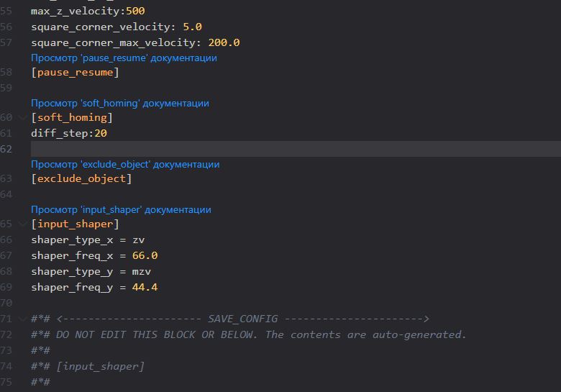Image resolution: width=561 pixels, height=392 pixels.
Task: Collapse the [input_shaper] section fold chevron
Action: [x=22, y=224]
